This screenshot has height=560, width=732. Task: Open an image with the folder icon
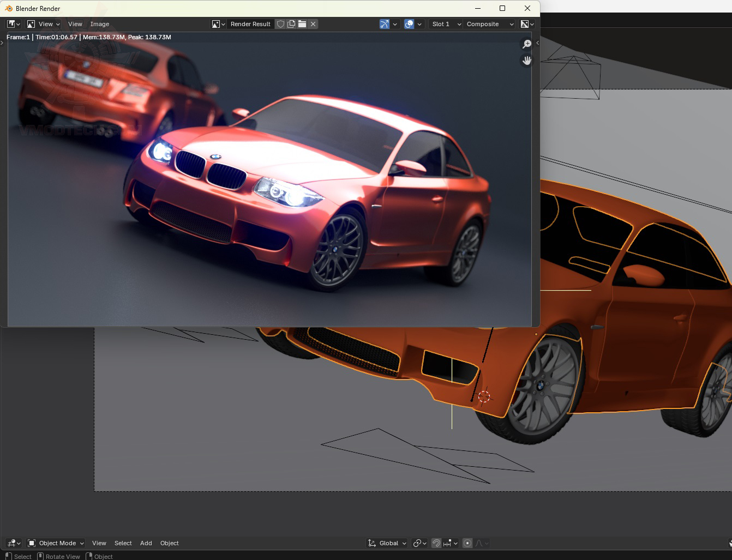[302, 24]
